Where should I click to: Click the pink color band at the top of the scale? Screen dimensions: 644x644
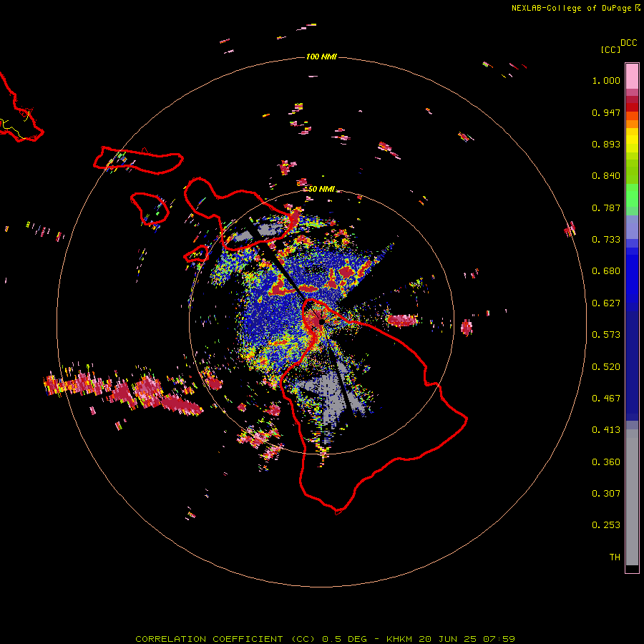coord(632,76)
